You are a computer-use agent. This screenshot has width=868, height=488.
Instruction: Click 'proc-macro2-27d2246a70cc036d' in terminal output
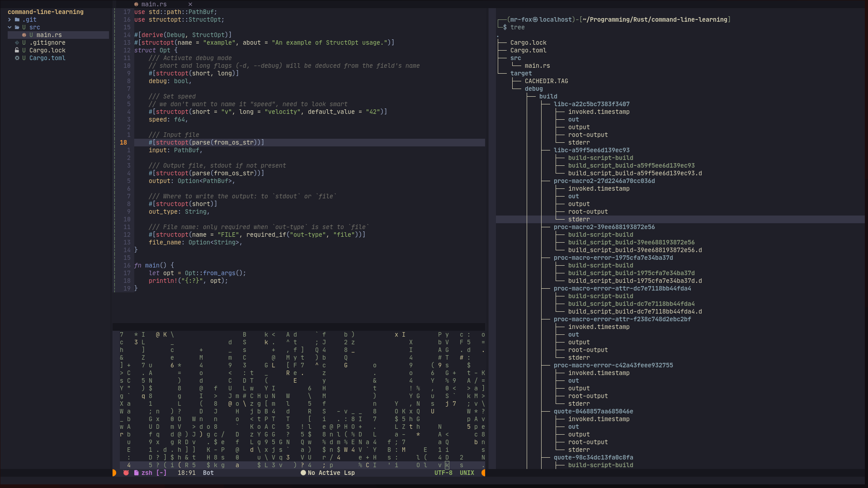(x=604, y=181)
